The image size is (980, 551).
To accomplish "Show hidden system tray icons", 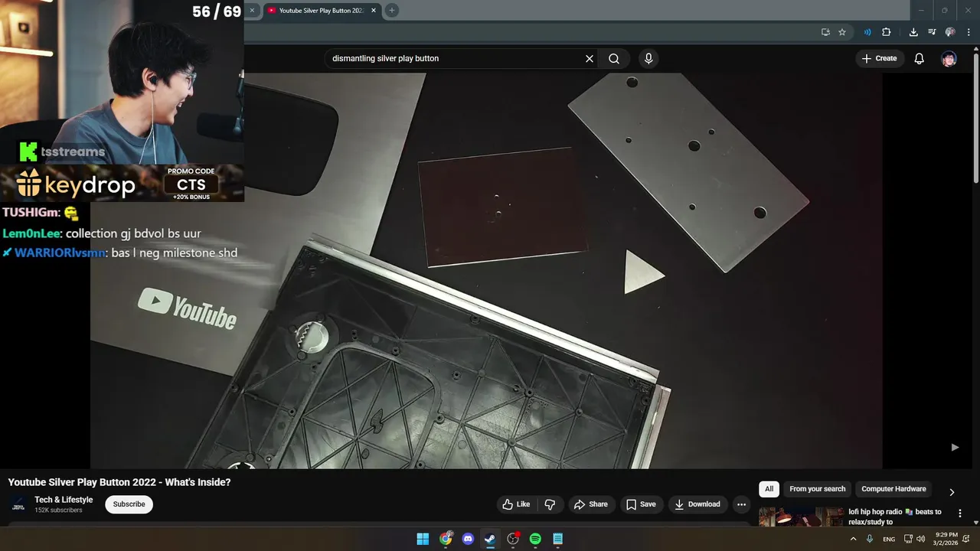I will (x=853, y=539).
